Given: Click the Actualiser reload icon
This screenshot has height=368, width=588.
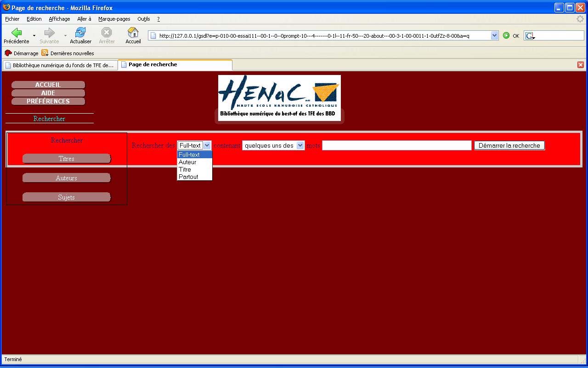Looking at the screenshot, I should [80, 33].
